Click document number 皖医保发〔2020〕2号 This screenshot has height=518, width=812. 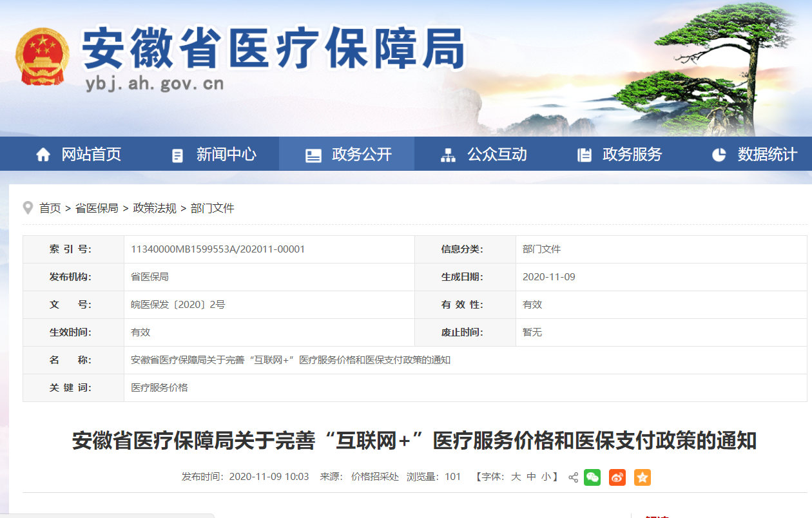(x=178, y=304)
